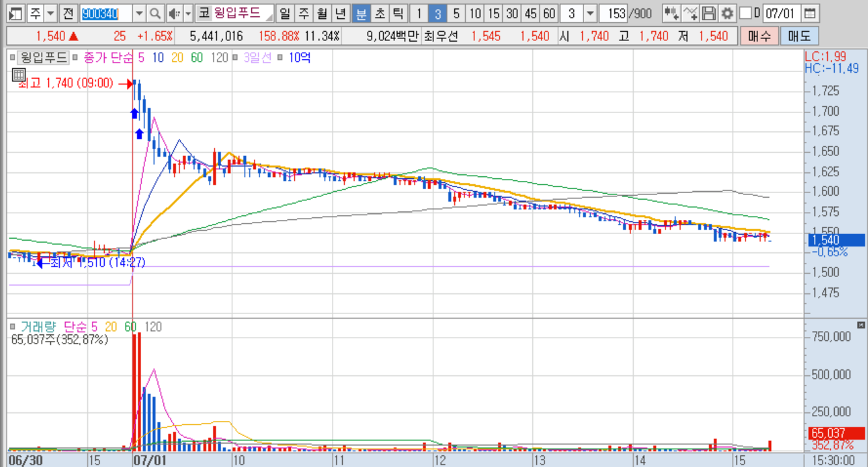868x467 pixels.
Task: Click the blue 10 moving average legend
Action: click(158, 58)
